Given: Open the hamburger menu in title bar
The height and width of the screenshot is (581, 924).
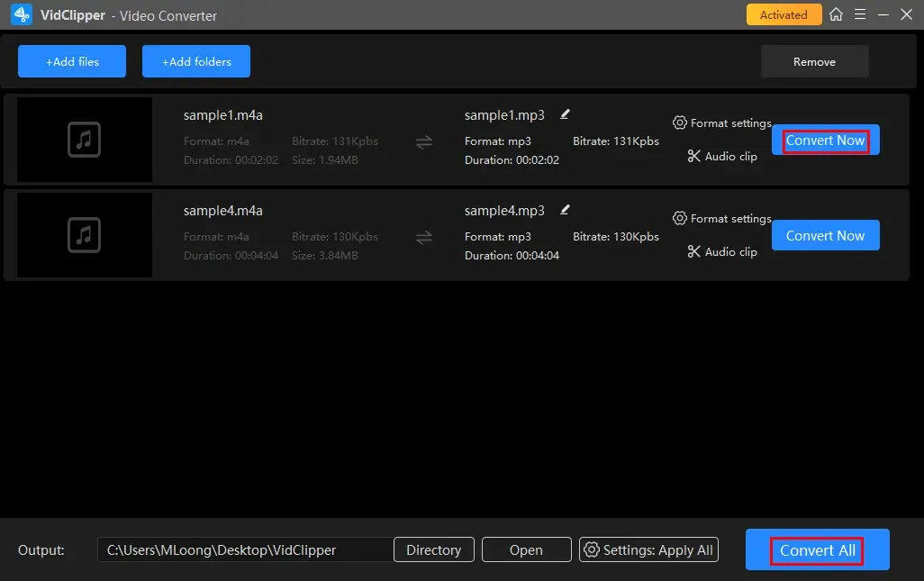Looking at the screenshot, I should tap(860, 14).
